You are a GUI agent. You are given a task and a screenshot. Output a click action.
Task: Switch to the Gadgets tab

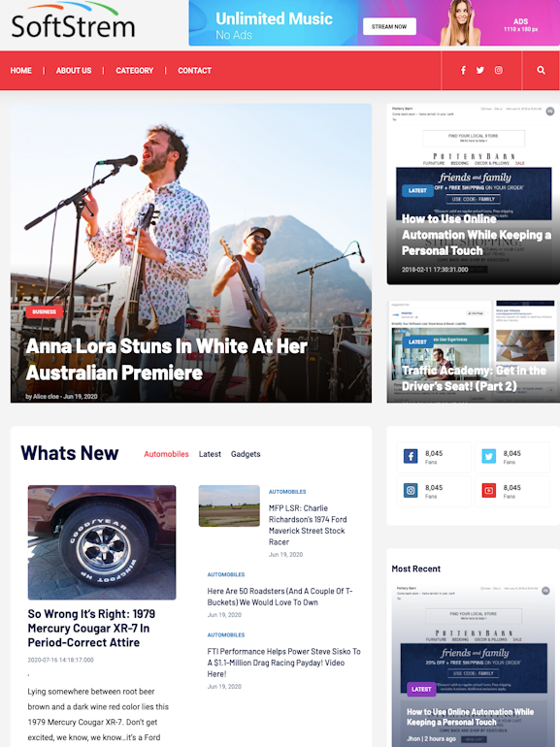[246, 454]
